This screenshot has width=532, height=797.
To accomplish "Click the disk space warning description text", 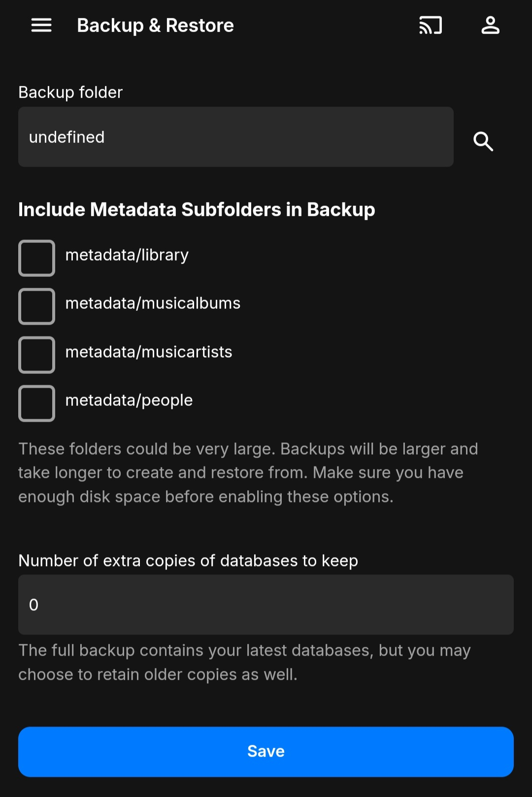I will pyautogui.click(x=248, y=473).
